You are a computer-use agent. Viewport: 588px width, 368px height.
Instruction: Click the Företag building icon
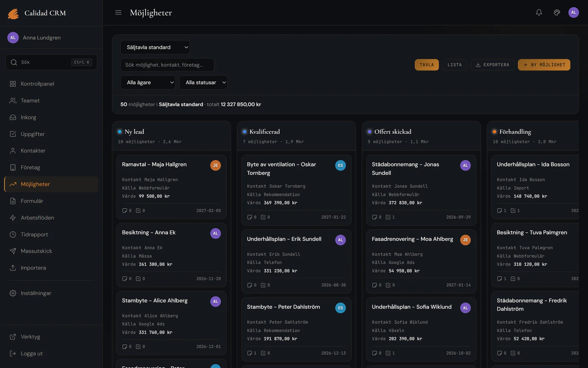pyautogui.click(x=13, y=167)
